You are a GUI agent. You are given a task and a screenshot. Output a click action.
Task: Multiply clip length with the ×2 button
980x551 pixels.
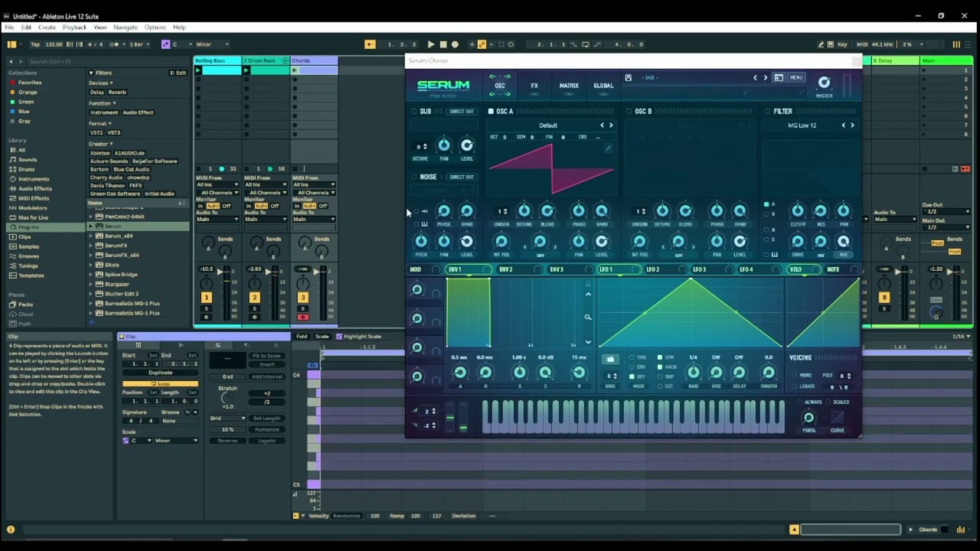pyautogui.click(x=266, y=393)
